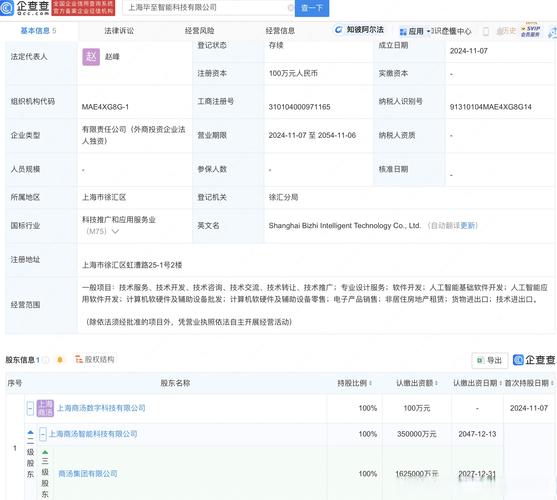The image size is (557, 500).
Task: Select the registered address 上海市徐汇区虹漕路25-1号2楼
Action: tap(132, 265)
